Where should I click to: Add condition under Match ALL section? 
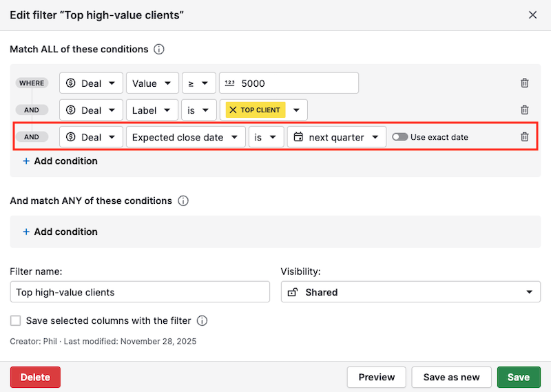[x=60, y=161]
